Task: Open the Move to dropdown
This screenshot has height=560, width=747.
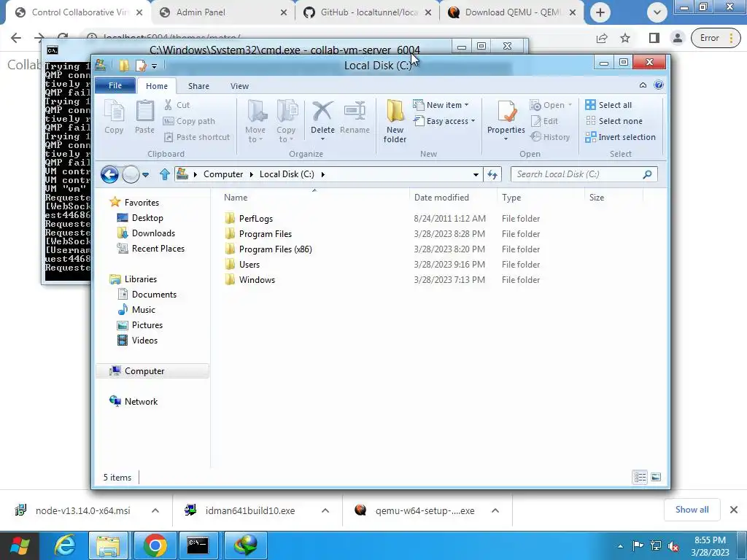Action: (x=255, y=122)
